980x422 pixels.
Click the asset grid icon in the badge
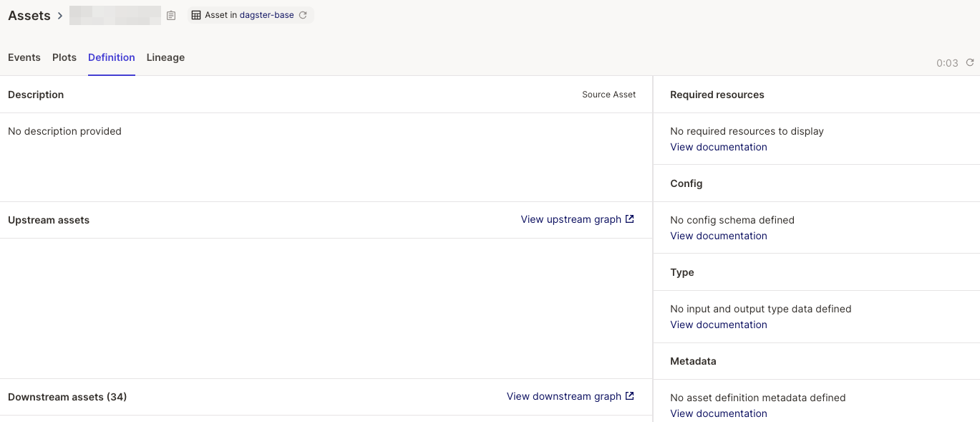click(196, 14)
